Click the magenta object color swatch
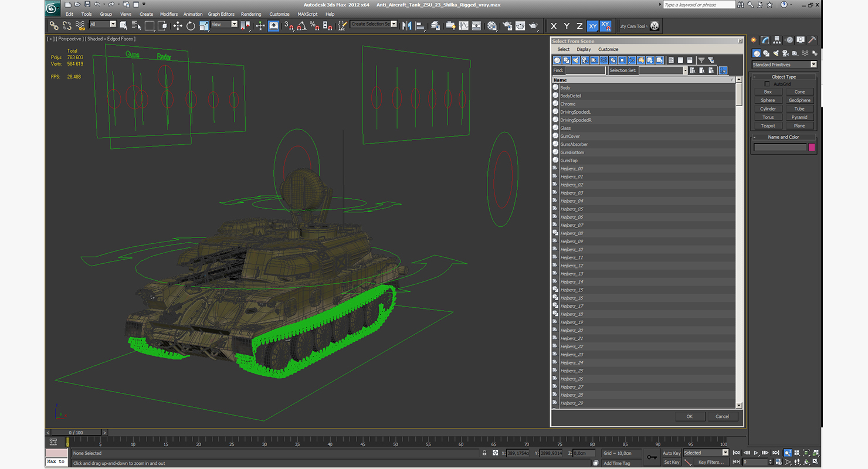The image size is (868, 469). click(x=812, y=147)
